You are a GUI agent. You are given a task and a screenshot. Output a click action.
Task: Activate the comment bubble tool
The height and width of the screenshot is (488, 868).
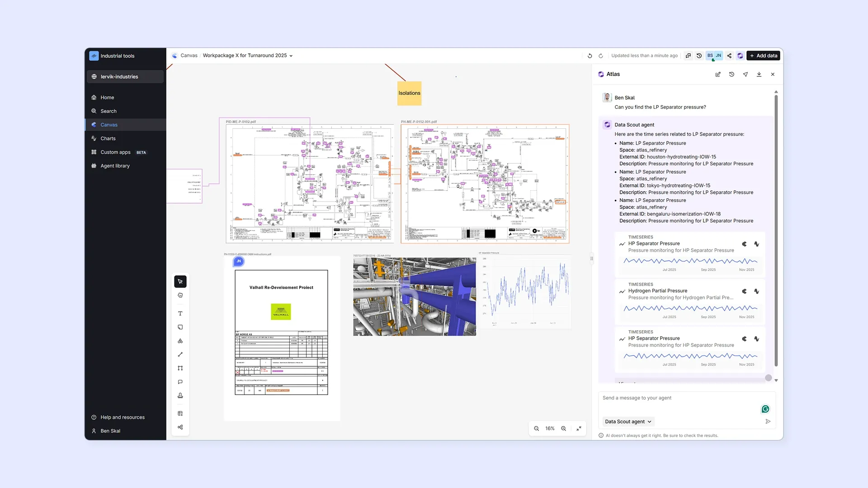(180, 382)
